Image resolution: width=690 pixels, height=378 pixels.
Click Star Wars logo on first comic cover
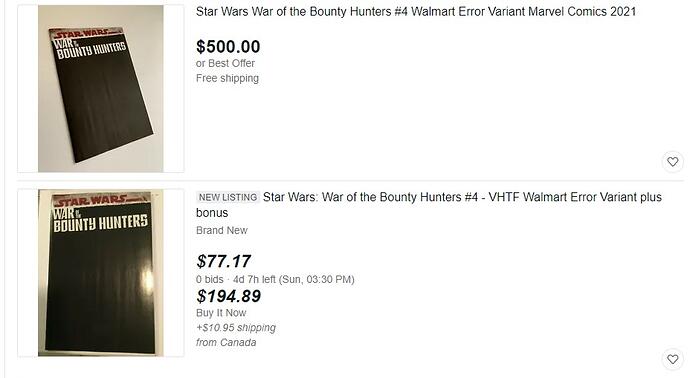click(x=84, y=34)
